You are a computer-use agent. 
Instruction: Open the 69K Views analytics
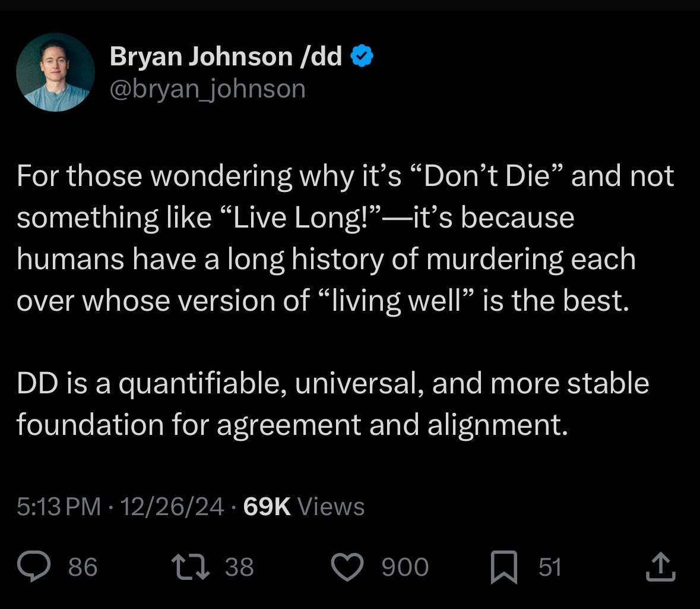(304, 507)
